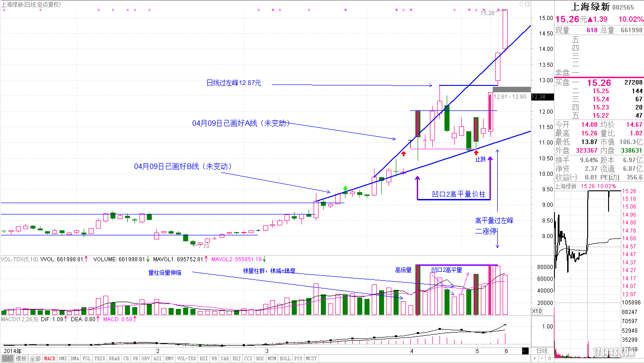Switch to the BOLL indicator

pos(285,358)
